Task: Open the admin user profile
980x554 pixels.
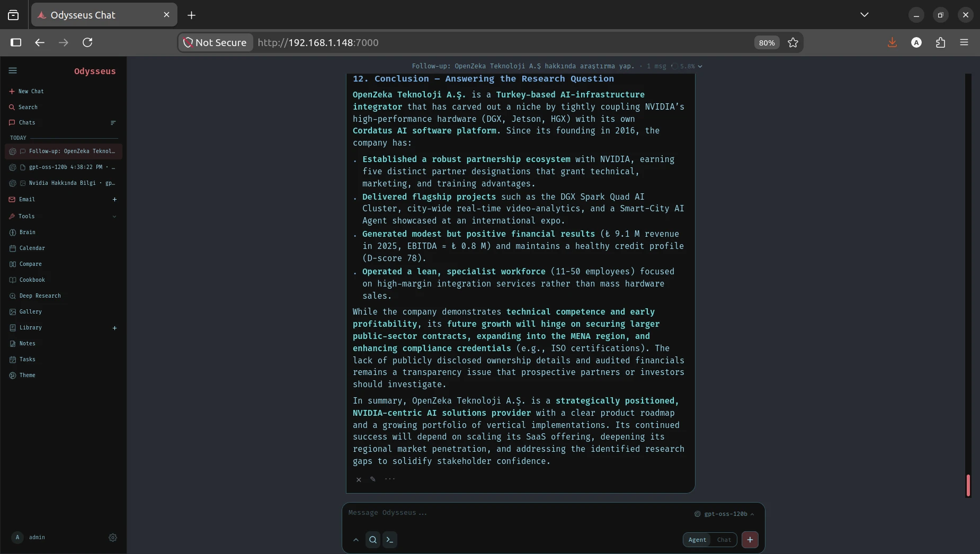Action: 29,538
